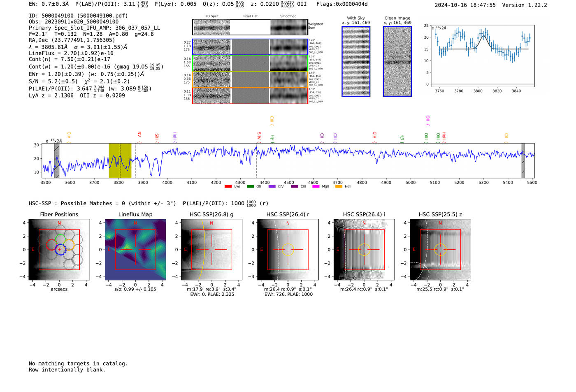576x392 pixels.
Task: Click the Hγ line marker label
Action: click(272, 139)
